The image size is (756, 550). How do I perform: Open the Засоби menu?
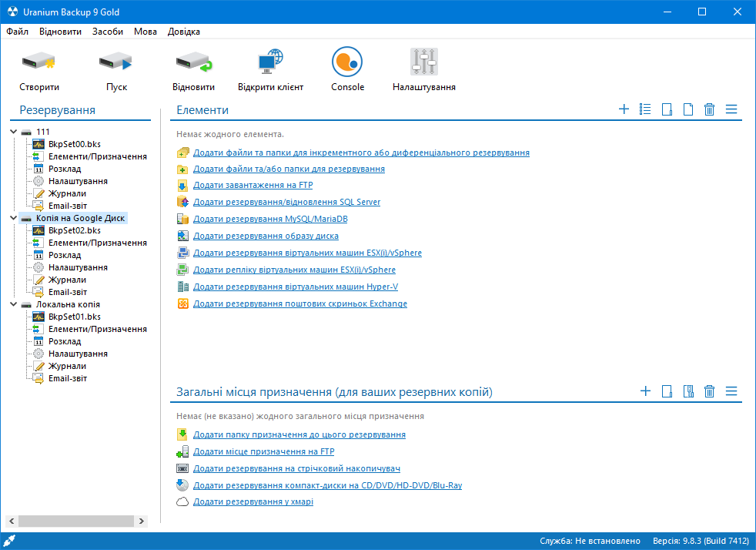pyautogui.click(x=108, y=32)
